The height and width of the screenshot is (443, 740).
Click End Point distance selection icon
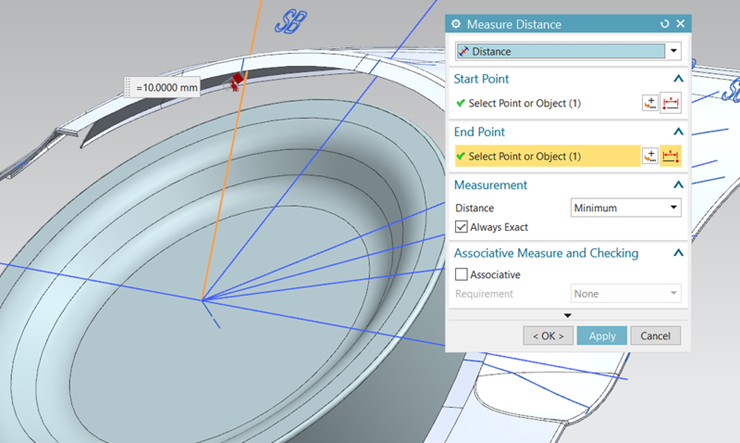670,156
